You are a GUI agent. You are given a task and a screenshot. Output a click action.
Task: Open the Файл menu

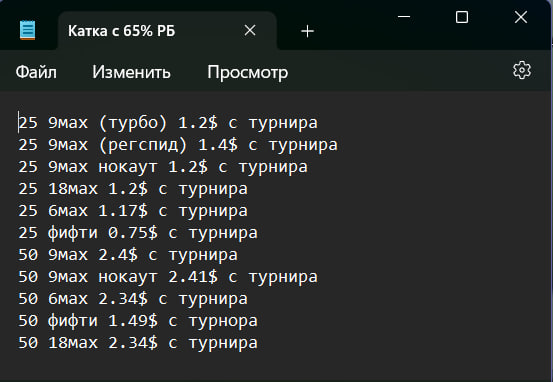tap(36, 72)
